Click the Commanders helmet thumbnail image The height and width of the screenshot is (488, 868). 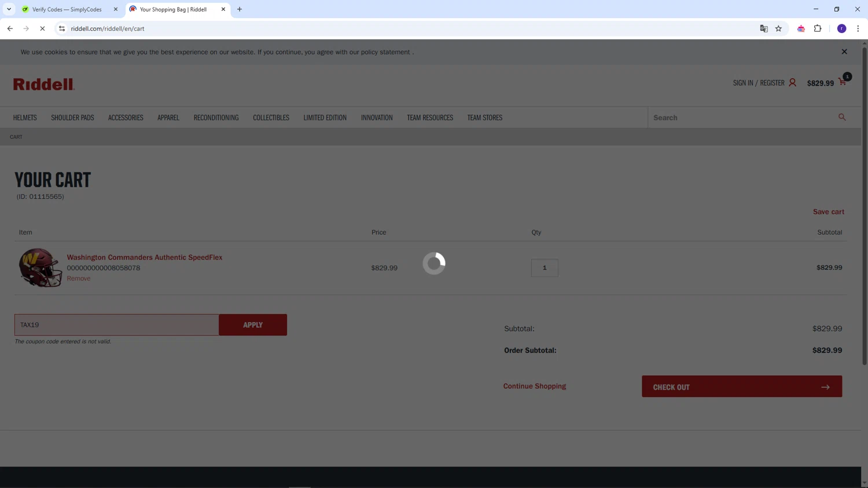pyautogui.click(x=40, y=268)
